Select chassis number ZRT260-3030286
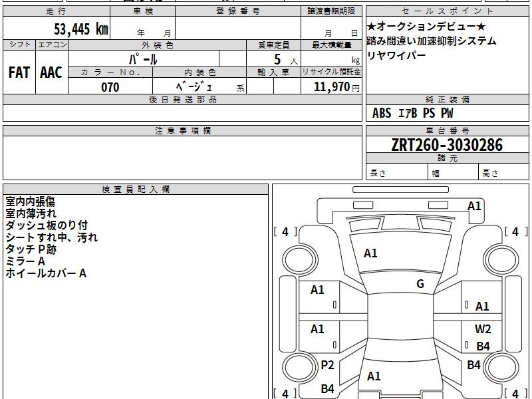 pyautogui.click(x=447, y=145)
